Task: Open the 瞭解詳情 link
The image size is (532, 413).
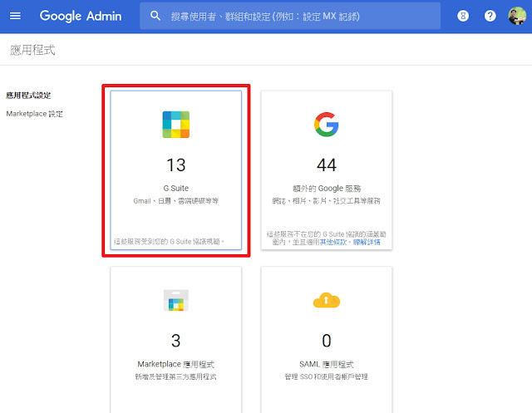Action: coord(367,242)
